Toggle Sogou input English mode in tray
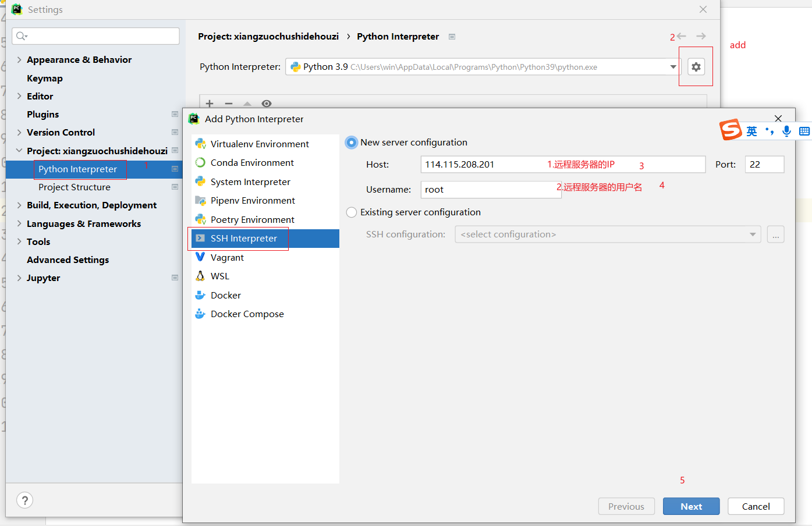The height and width of the screenshot is (526, 812). point(751,131)
